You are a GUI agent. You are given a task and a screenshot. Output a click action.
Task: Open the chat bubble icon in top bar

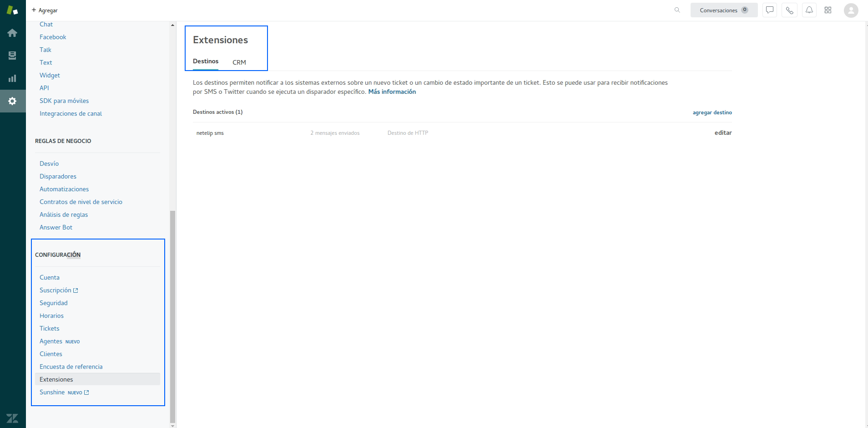769,10
